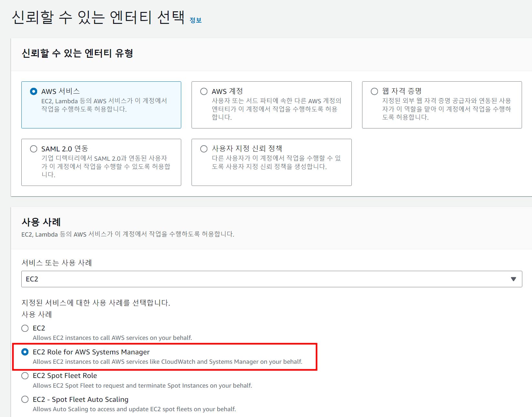
Task: Click 'Allows EC2 instances to call AWS services on your behalf.'
Action: click(x=112, y=338)
